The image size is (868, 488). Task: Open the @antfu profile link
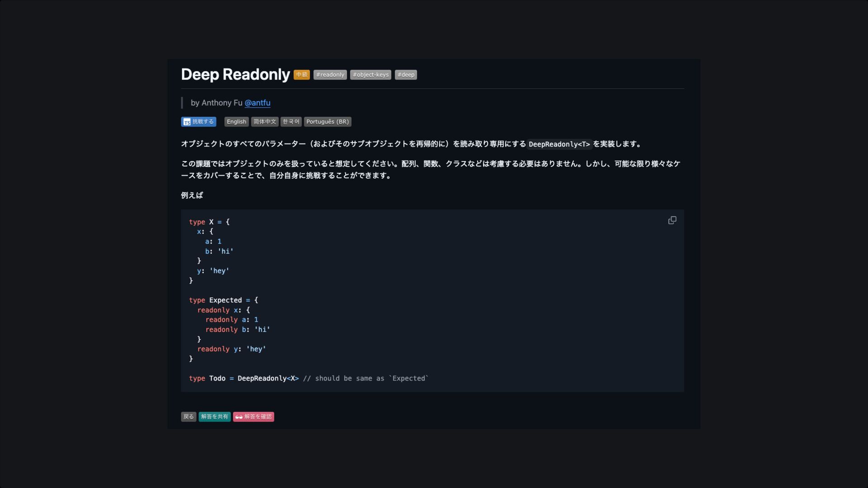(257, 103)
